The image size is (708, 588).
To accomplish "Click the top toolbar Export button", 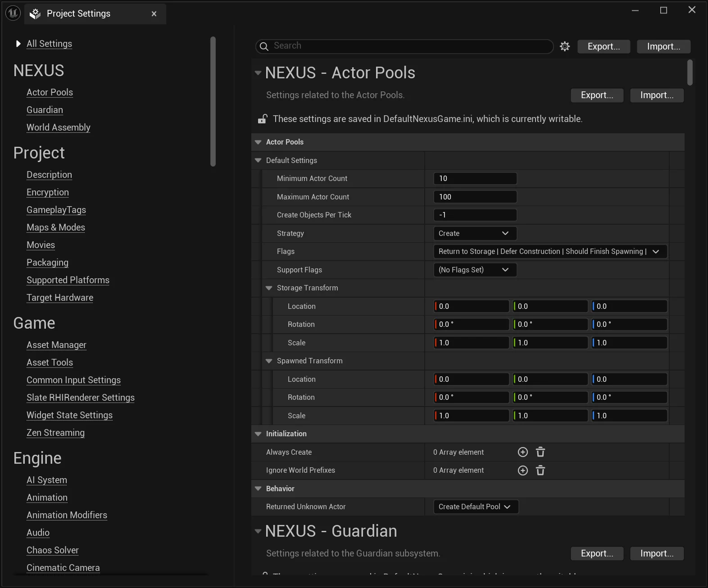I will (604, 46).
